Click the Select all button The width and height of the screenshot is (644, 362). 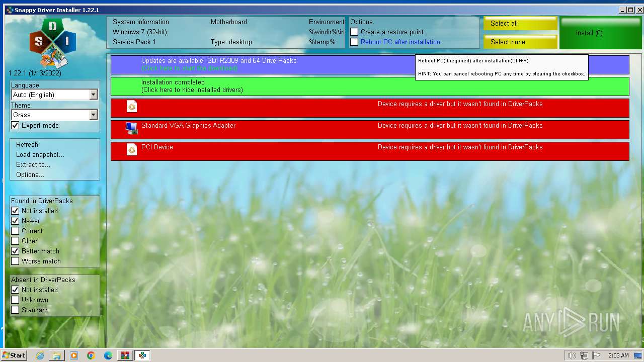520,23
